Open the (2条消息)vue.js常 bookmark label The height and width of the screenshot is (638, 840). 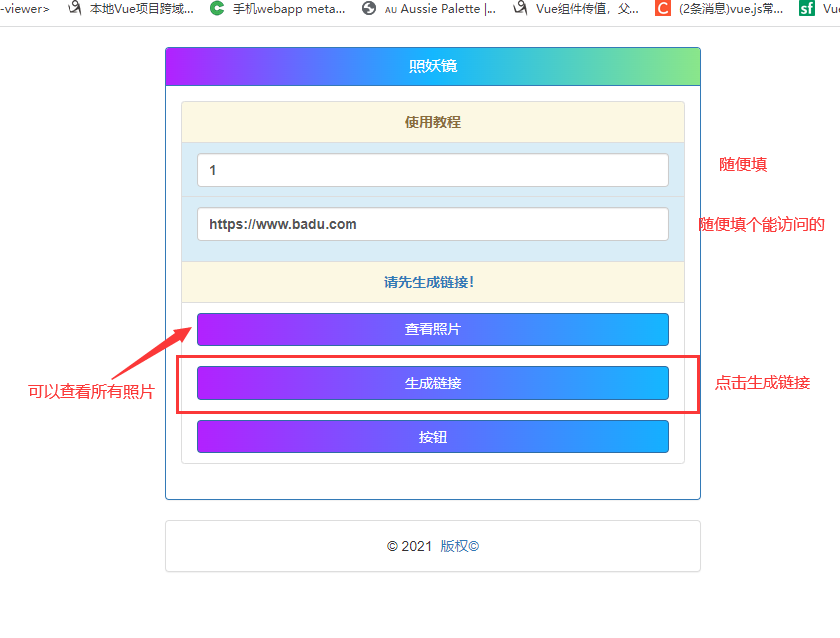tap(731, 9)
